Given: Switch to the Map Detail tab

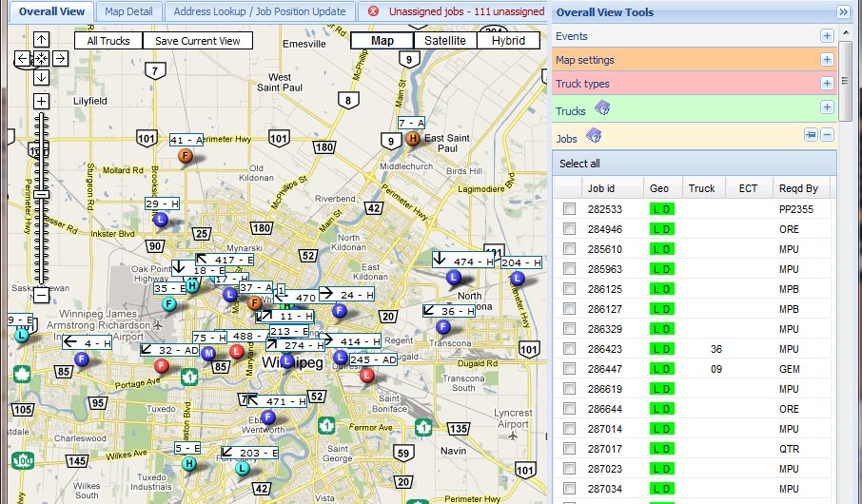Looking at the screenshot, I should click(x=128, y=11).
